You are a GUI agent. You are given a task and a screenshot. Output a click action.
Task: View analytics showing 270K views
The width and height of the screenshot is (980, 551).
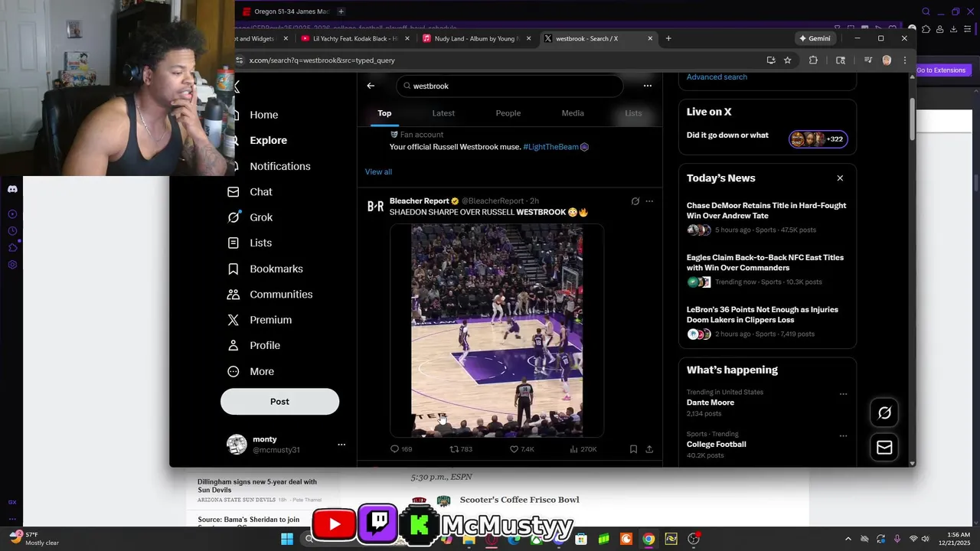click(x=583, y=449)
